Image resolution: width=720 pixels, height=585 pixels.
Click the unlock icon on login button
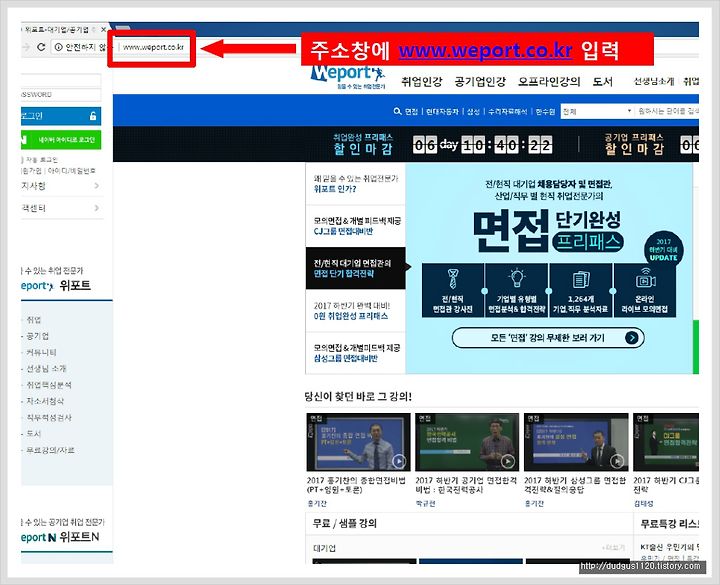[x=93, y=116]
